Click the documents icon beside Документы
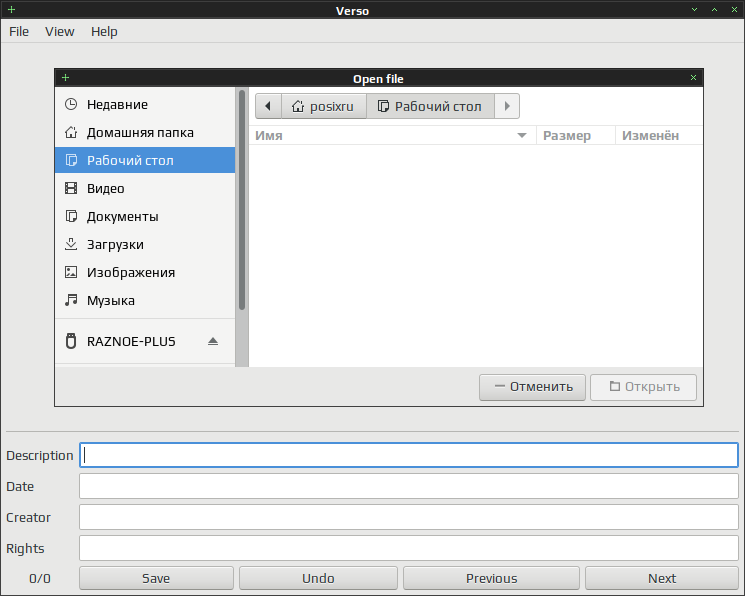 point(71,216)
